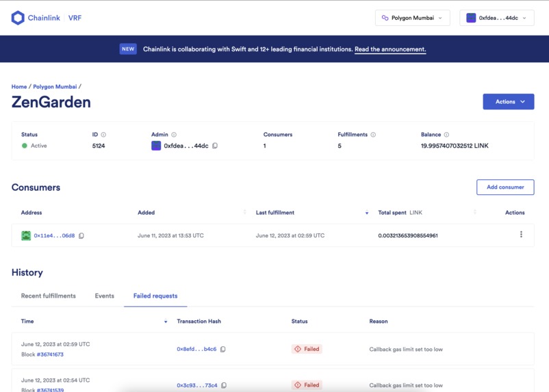
Task: Go to Polygon Mumbai breadcrumb
Action: 55,86
